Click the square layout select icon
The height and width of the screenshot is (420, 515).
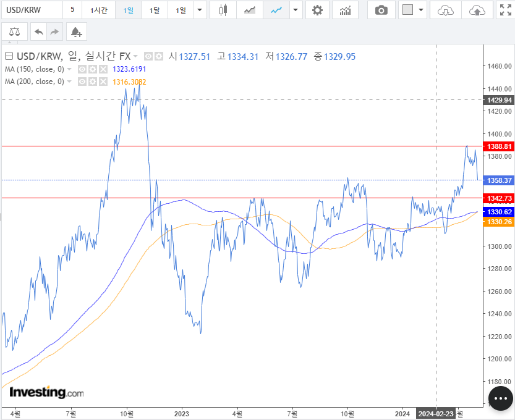tap(407, 10)
